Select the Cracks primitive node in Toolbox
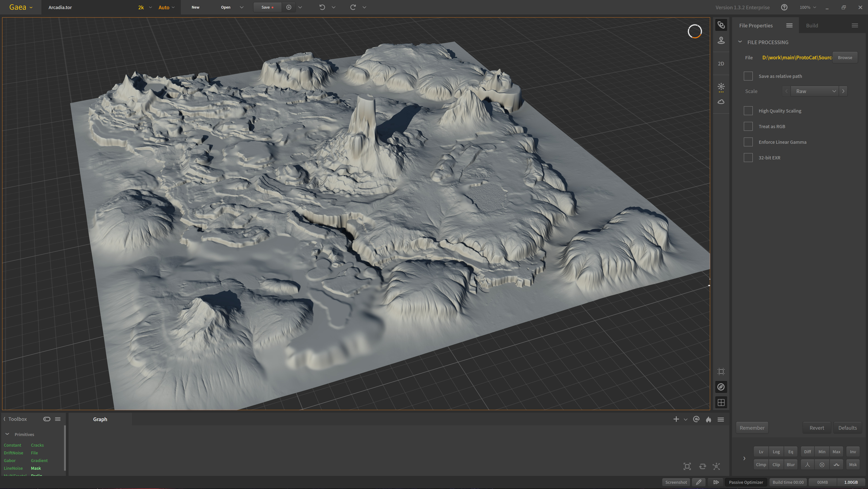Image resolution: width=868 pixels, height=489 pixels. coord(37,445)
